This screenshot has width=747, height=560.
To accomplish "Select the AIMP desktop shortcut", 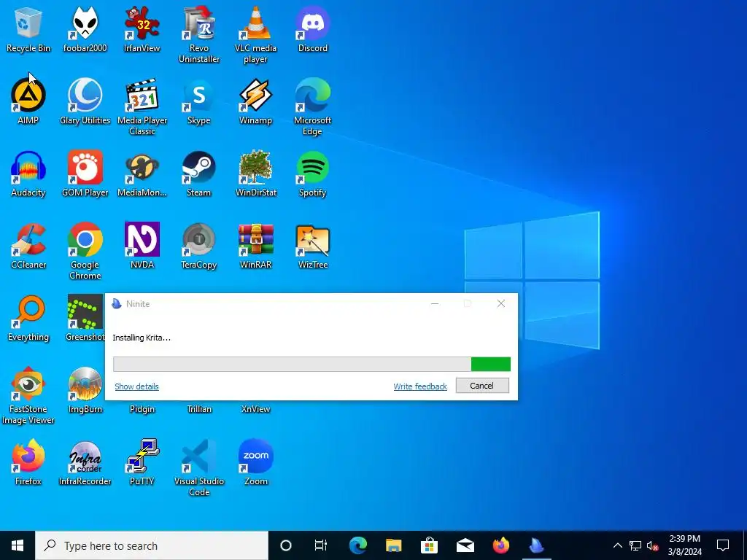I will (28, 101).
